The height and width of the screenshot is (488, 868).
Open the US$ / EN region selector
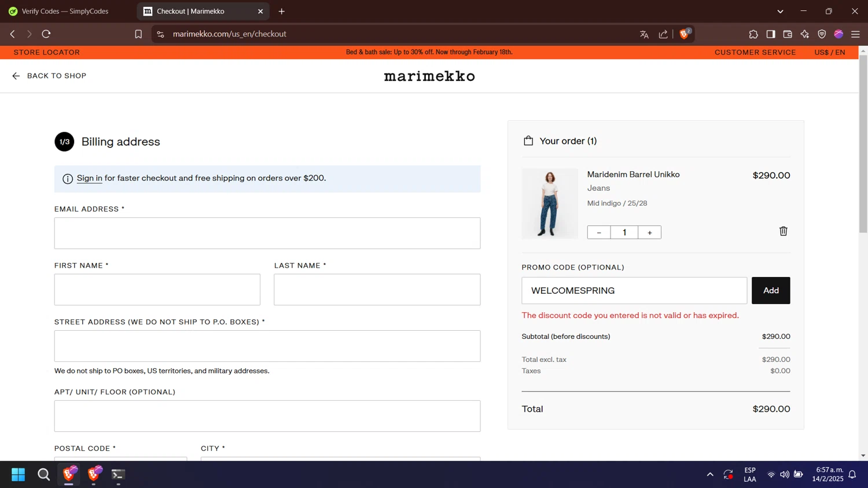pyautogui.click(x=830, y=52)
